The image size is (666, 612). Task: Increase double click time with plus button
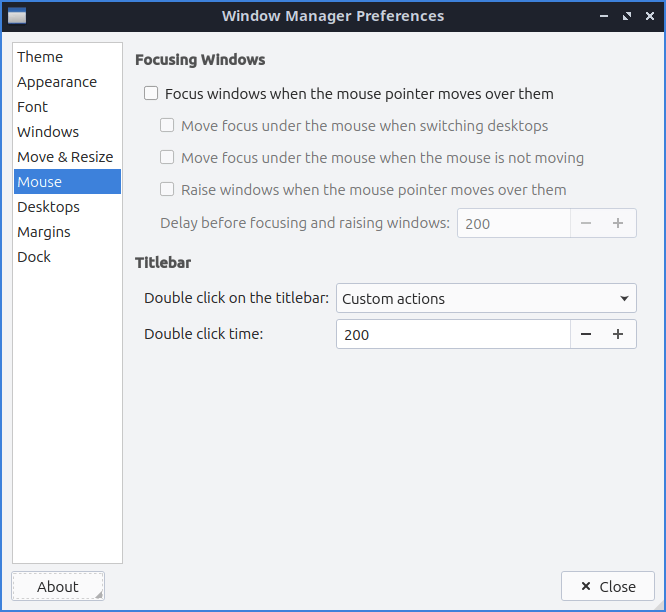pyautogui.click(x=618, y=334)
